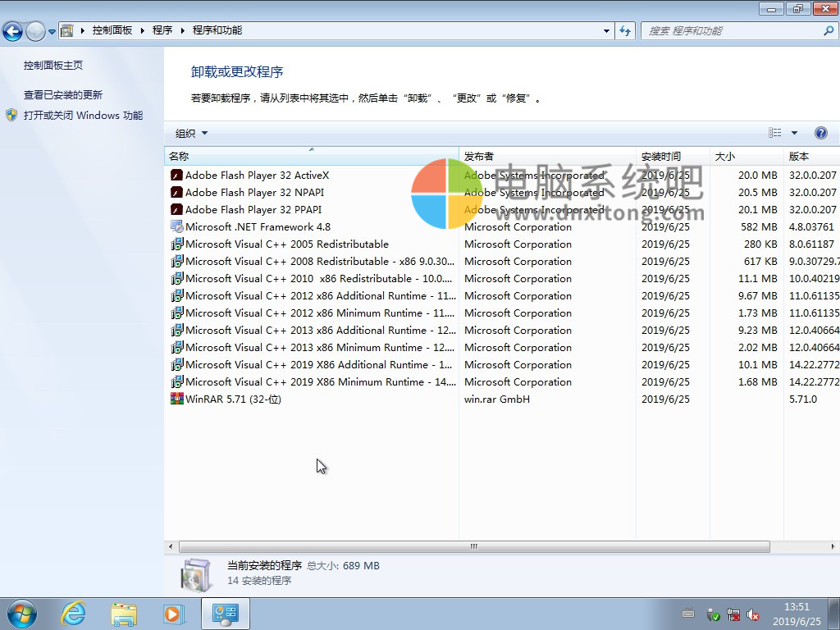Sort list by 安装时间 column header

coord(673,156)
